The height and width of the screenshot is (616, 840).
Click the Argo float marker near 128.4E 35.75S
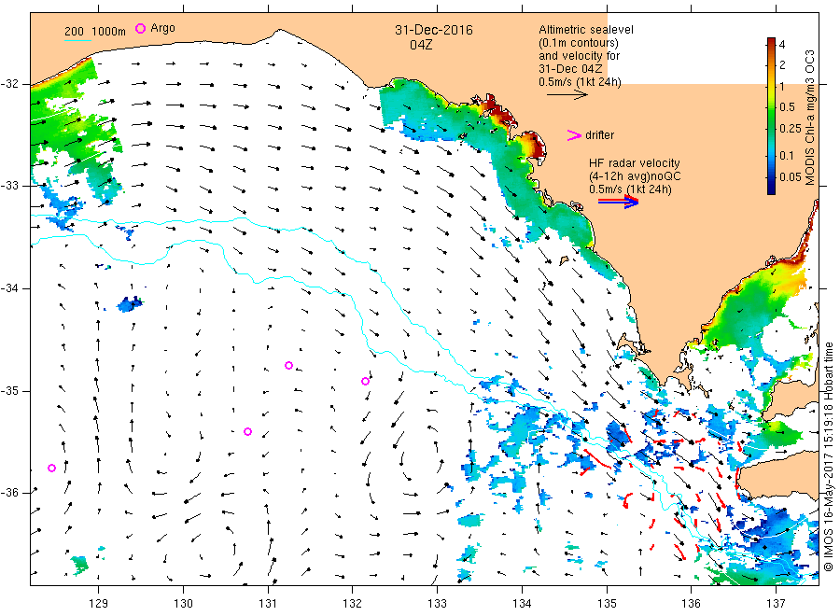(x=52, y=469)
